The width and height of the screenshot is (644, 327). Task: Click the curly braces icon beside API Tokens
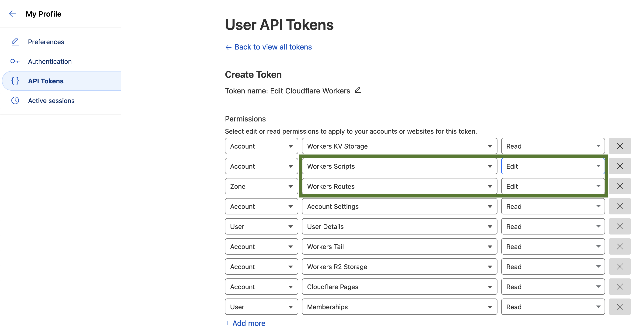pyautogui.click(x=15, y=81)
